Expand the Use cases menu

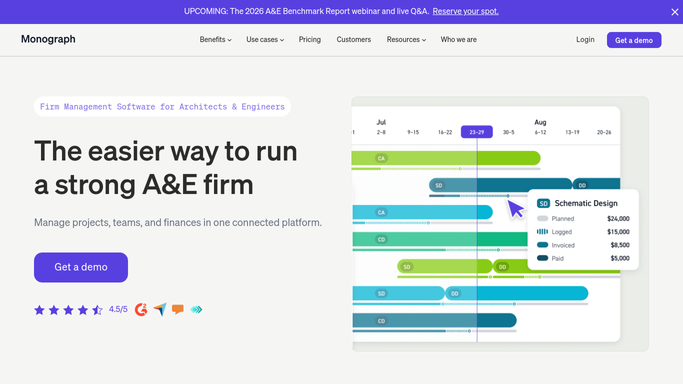[x=265, y=40]
